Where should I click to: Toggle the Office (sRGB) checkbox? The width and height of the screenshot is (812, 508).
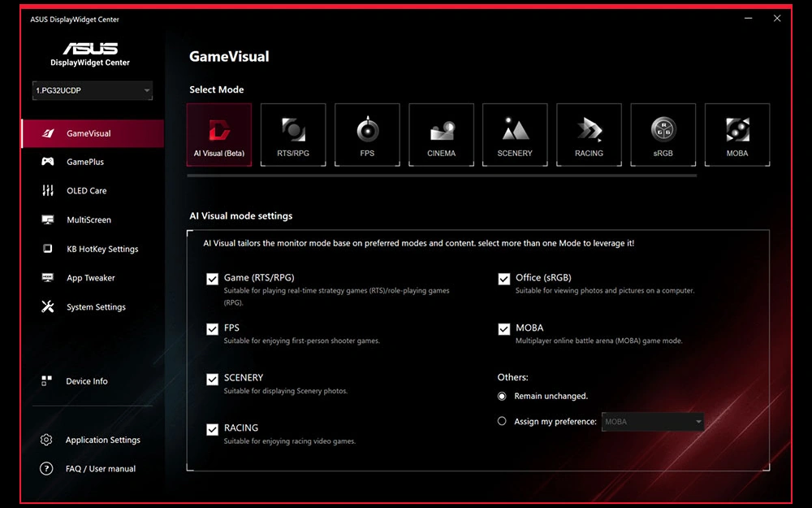point(504,279)
